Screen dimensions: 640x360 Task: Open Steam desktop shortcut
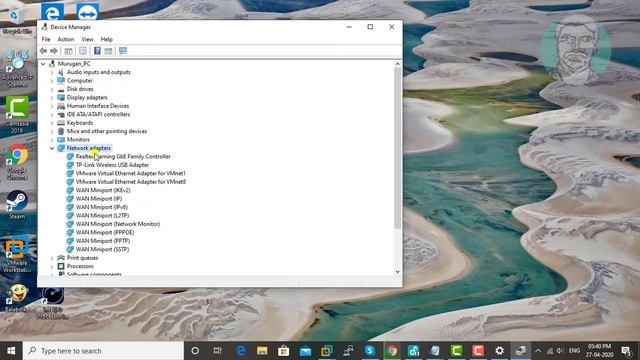point(17,204)
